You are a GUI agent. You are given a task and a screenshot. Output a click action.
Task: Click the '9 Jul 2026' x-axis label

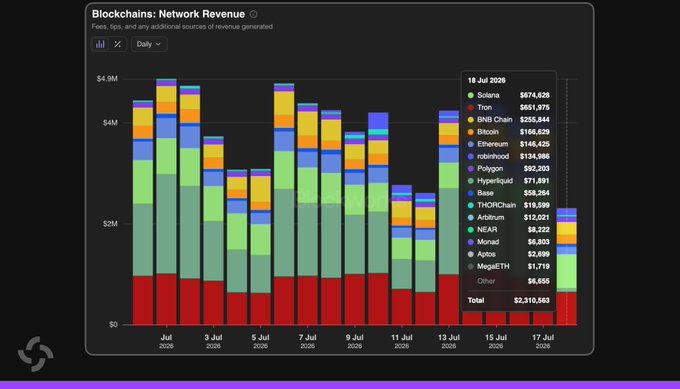354,341
